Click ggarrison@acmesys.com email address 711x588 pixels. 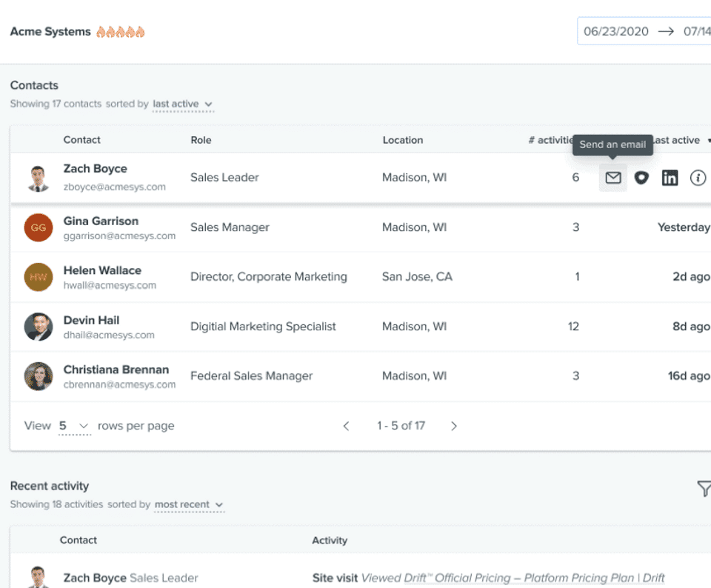pos(119,235)
